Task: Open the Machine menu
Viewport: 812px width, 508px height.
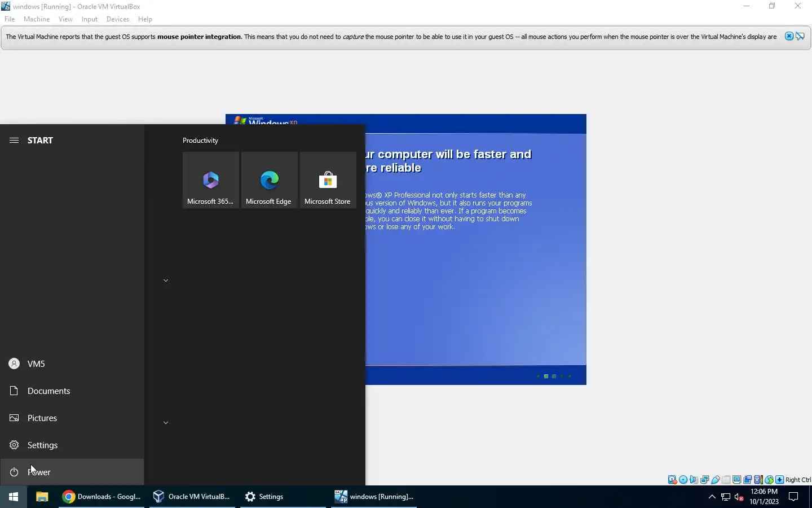Action: coord(37,19)
